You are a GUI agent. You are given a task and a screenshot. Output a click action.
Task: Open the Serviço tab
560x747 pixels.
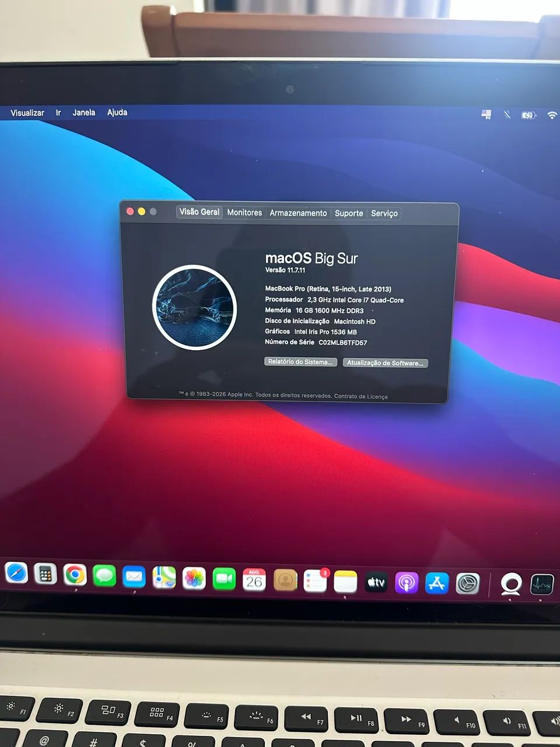tap(384, 214)
